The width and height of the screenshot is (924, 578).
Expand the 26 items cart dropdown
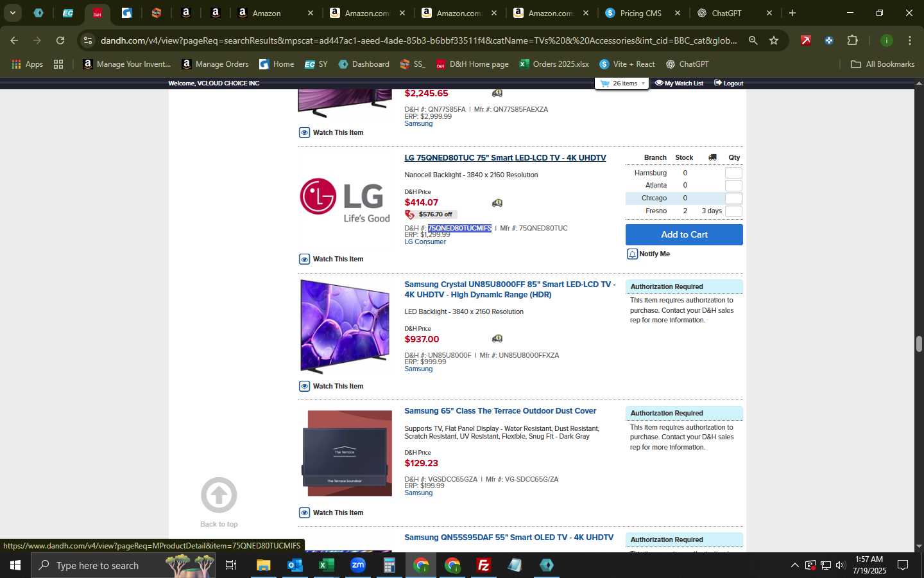[x=643, y=83]
